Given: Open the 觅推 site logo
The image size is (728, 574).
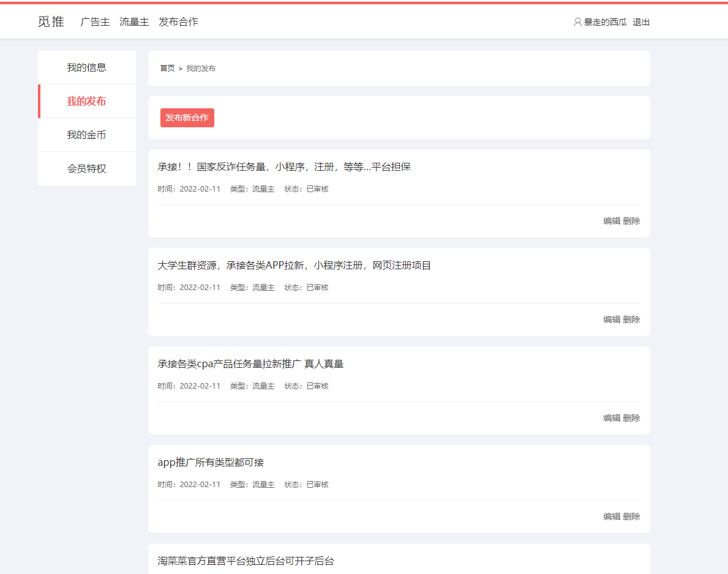Looking at the screenshot, I should [51, 21].
